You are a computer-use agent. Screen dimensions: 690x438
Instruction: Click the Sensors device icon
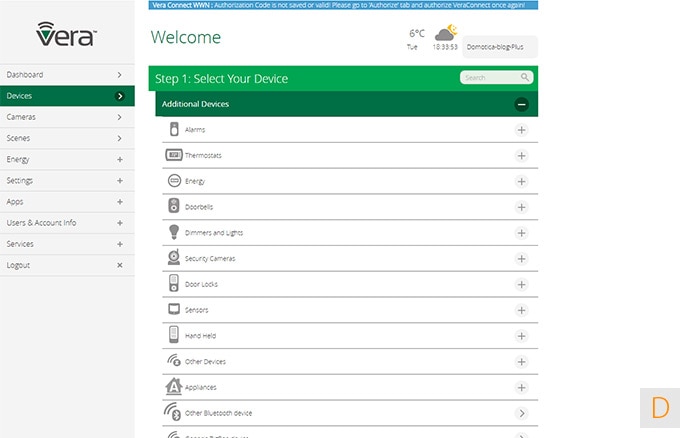tap(174, 309)
